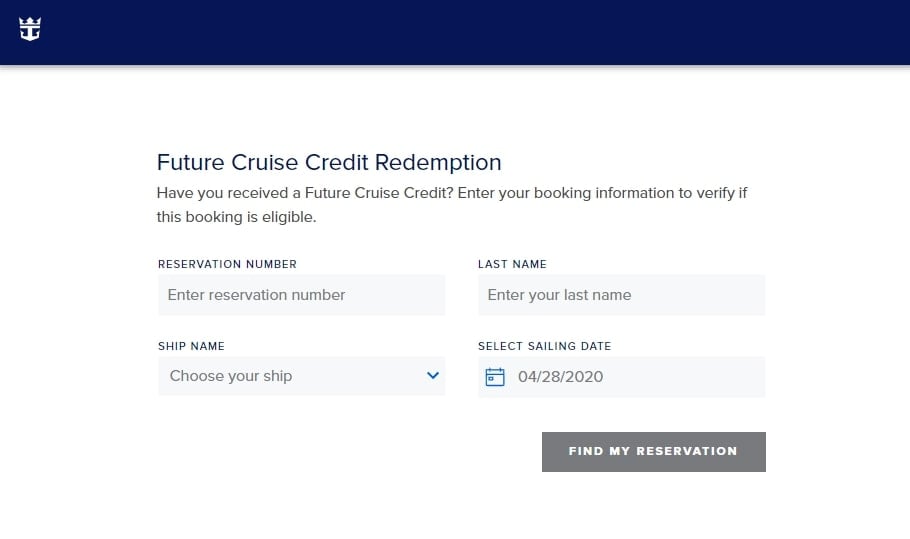This screenshot has height=539, width=910.
Task: Select the 04/28/2020 sailing date value
Action: 560,377
